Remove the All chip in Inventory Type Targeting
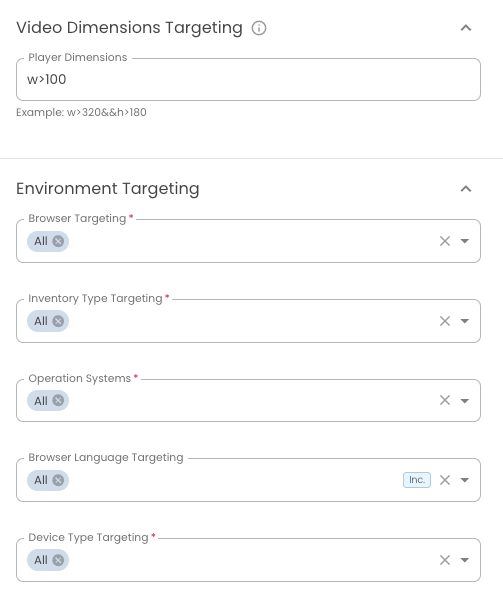Viewport: 503px width, 613px height. point(58,321)
